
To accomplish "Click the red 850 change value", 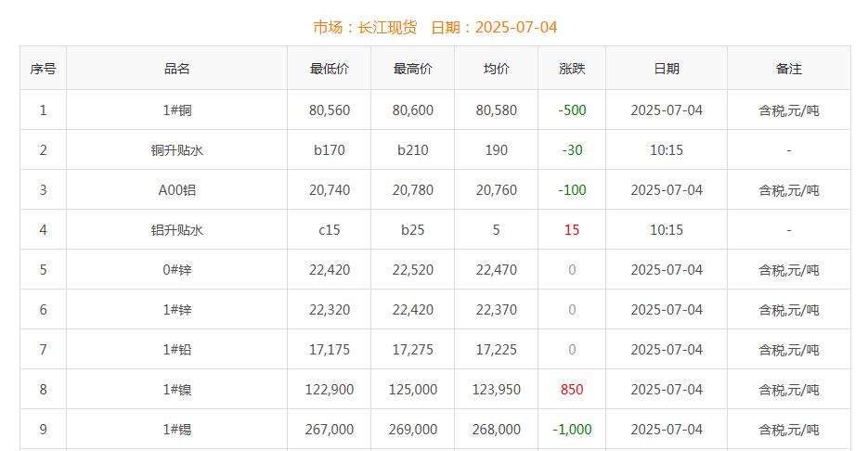I will [572, 390].
